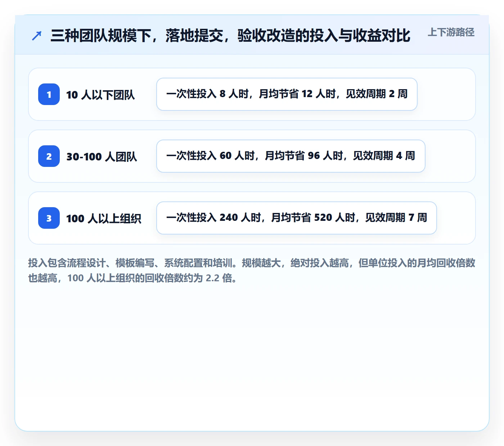Screen dimensions: 504x446
Task: Click the footnote starting 投入包含流程设计
Action: pos(252,270)
